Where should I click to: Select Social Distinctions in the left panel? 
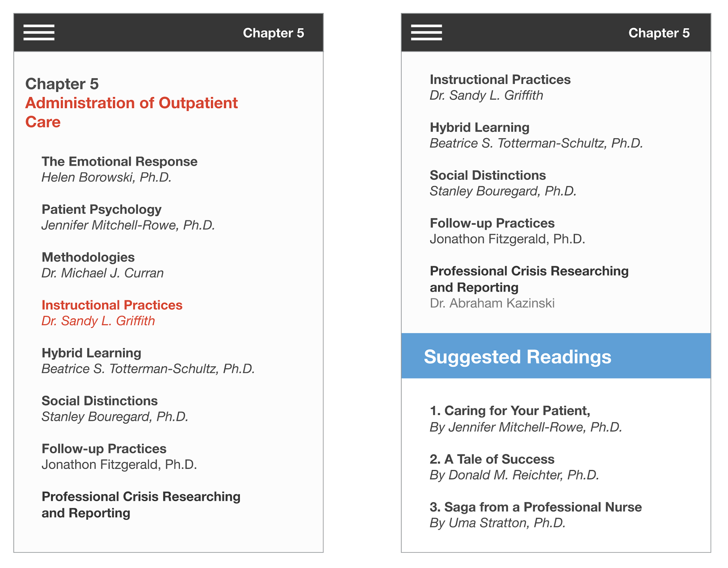coord(99,401)
